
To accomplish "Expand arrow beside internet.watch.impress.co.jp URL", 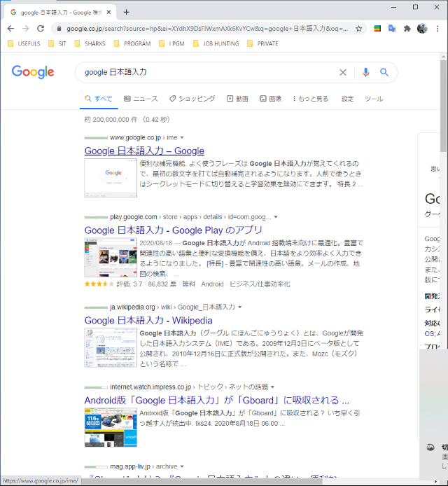I will point(272,387).
